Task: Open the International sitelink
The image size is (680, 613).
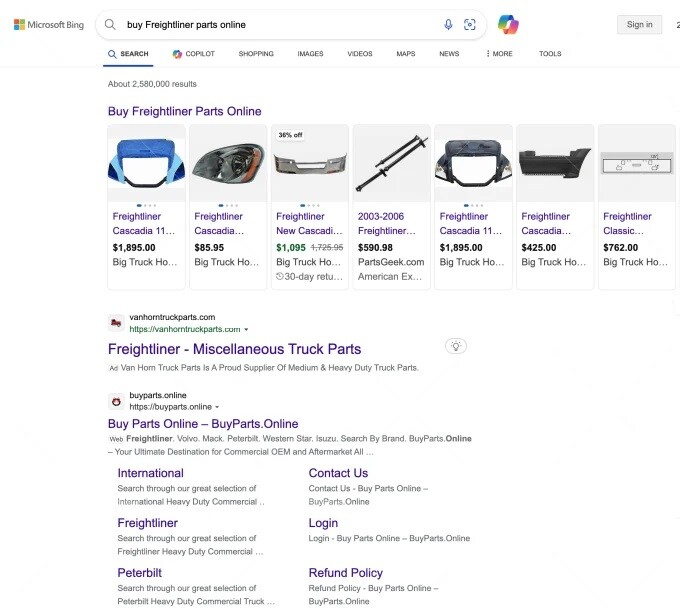Action: coord(150,473)
